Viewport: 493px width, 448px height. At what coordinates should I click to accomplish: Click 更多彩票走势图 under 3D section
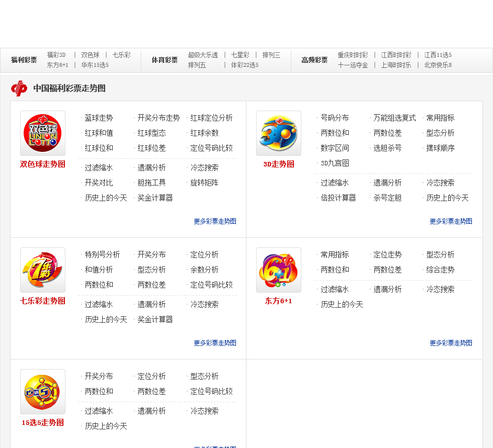pyautogui.click(x=451, y=221)
